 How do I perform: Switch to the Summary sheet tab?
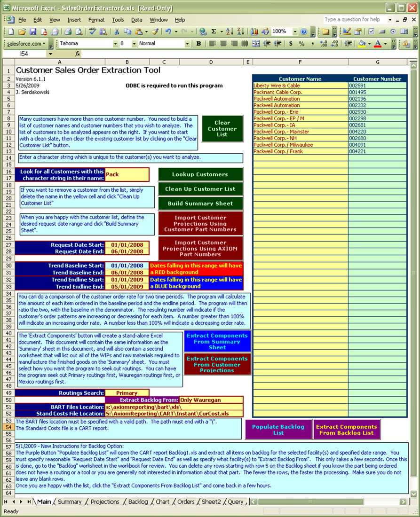coord(70,502)
